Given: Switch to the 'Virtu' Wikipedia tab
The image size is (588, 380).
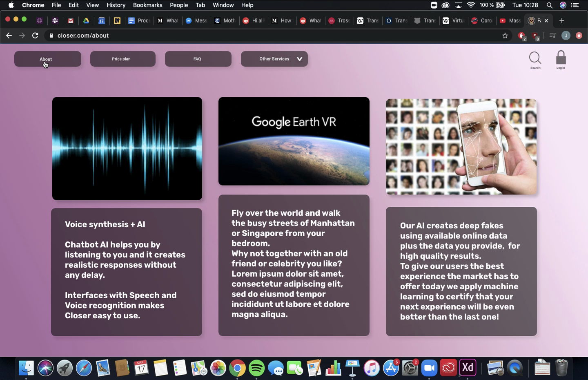Looking at the screenshot, I should point(454,20).
